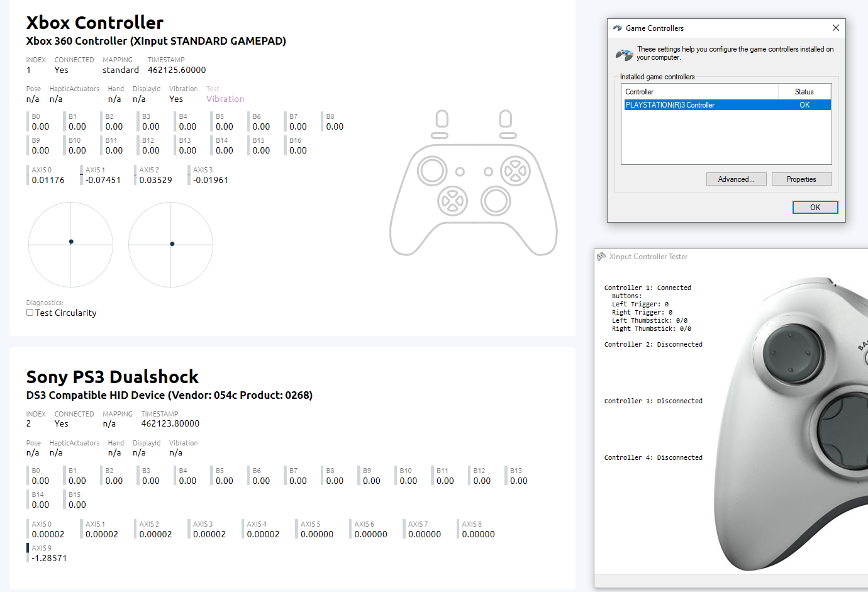Viewport: 868px width, 592px height.
Task: Click the Right Thumbstick: 0/0 readout
Action: [x=652, y=328]
